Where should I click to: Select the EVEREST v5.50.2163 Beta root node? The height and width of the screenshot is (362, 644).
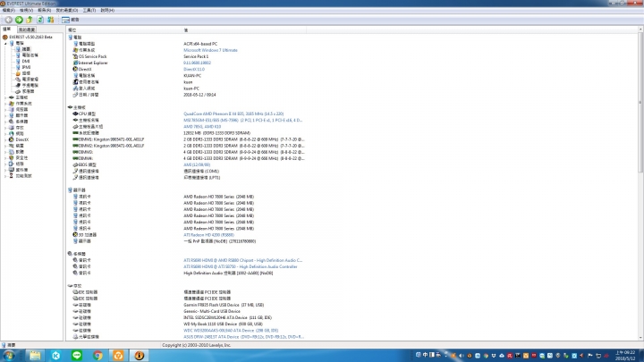coord(28,37)
